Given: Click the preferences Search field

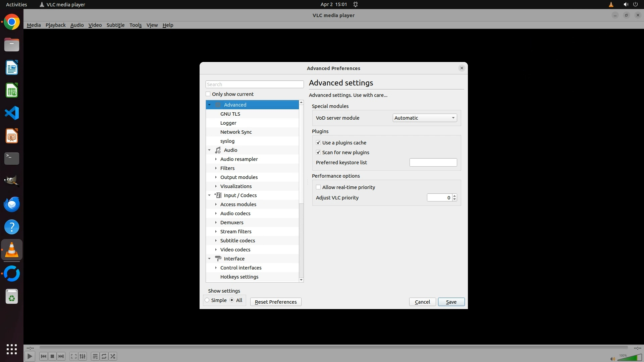Looking at the screenshot, I should click(254, 84).
